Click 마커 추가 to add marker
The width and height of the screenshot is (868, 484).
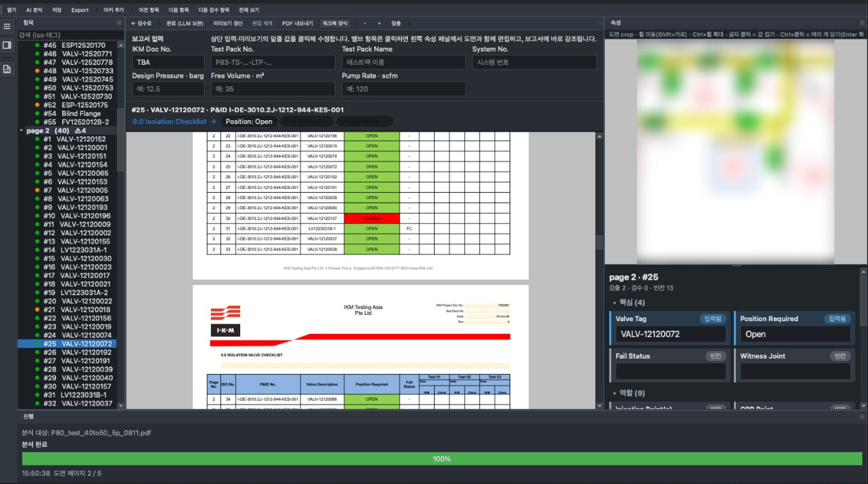tap(114, 10)
